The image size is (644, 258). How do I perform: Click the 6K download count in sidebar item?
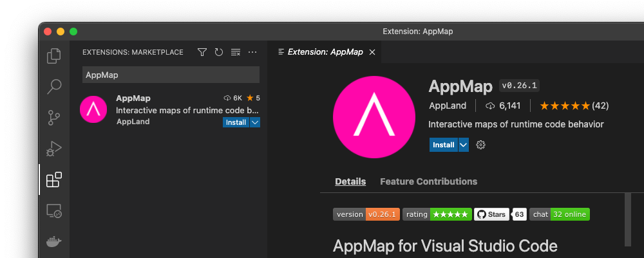click(x=233, y=98)
